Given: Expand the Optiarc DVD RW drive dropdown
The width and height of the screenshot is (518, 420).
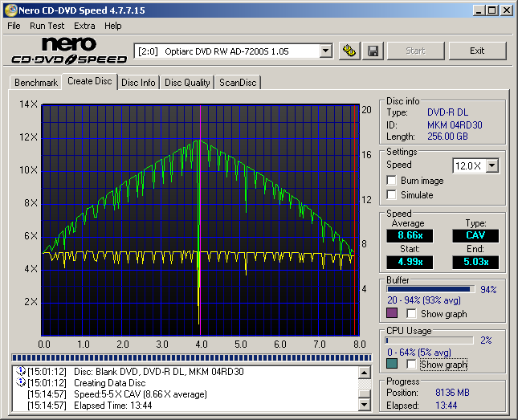Looking at the screenshot, I should [x=325, y=51].
